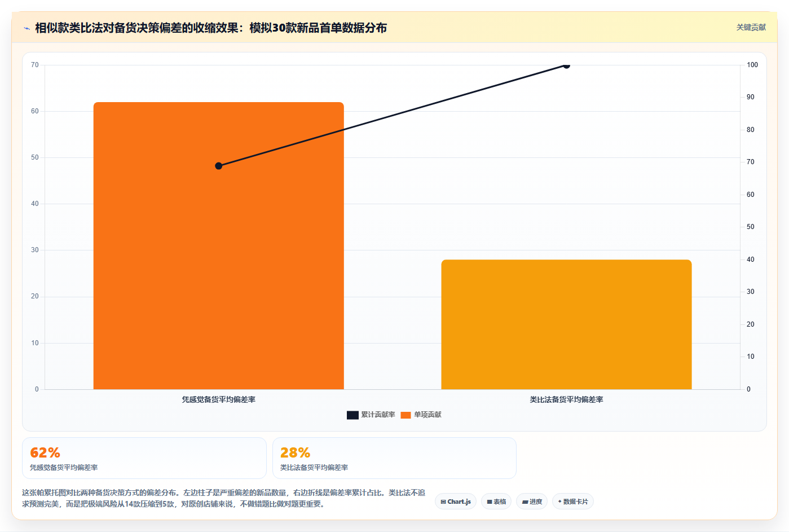
Task: Click the description paragraph starting with 这张帕累托图
Action: click(224, 498)
